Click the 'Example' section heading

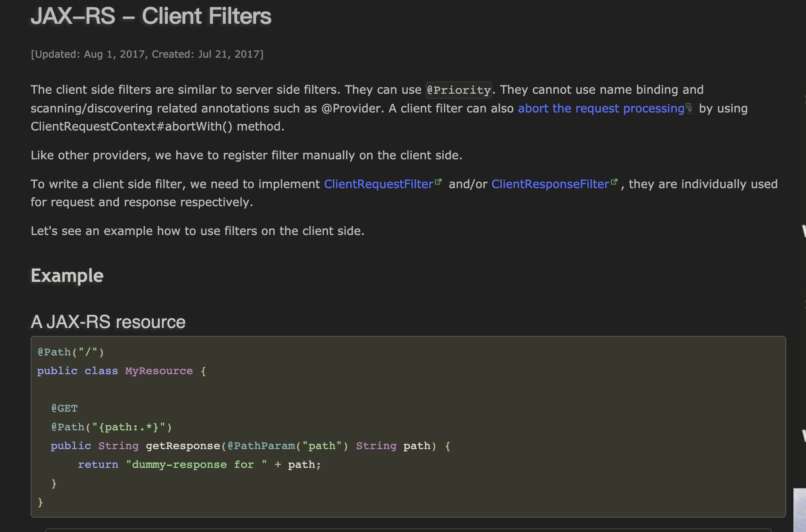tap(67, 276)
